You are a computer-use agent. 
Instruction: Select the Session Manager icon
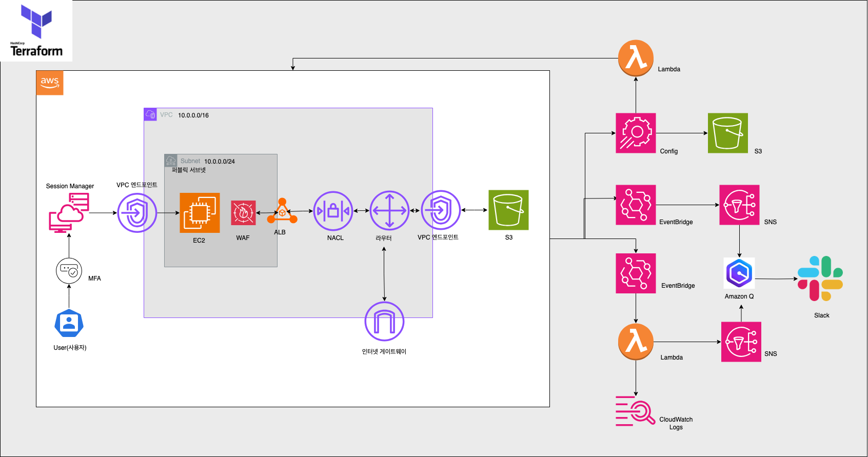pos(69,213)
